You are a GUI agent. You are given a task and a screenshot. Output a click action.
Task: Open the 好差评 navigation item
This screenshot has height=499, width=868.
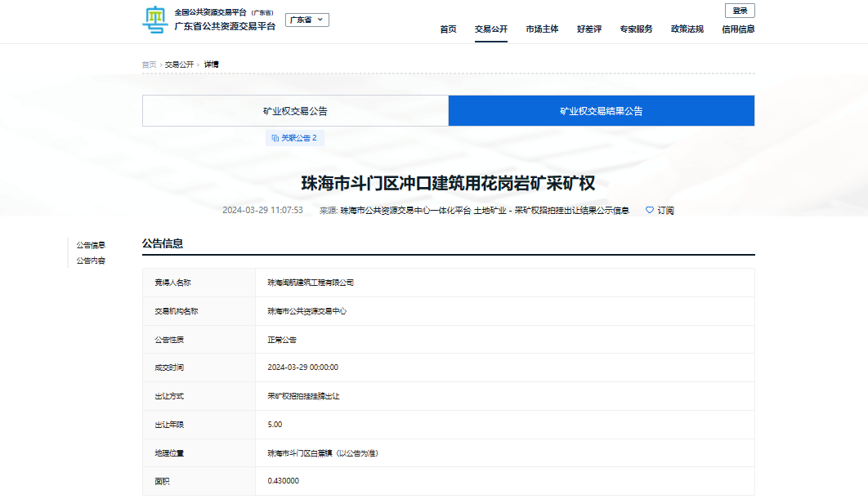(x=588, y=29)
